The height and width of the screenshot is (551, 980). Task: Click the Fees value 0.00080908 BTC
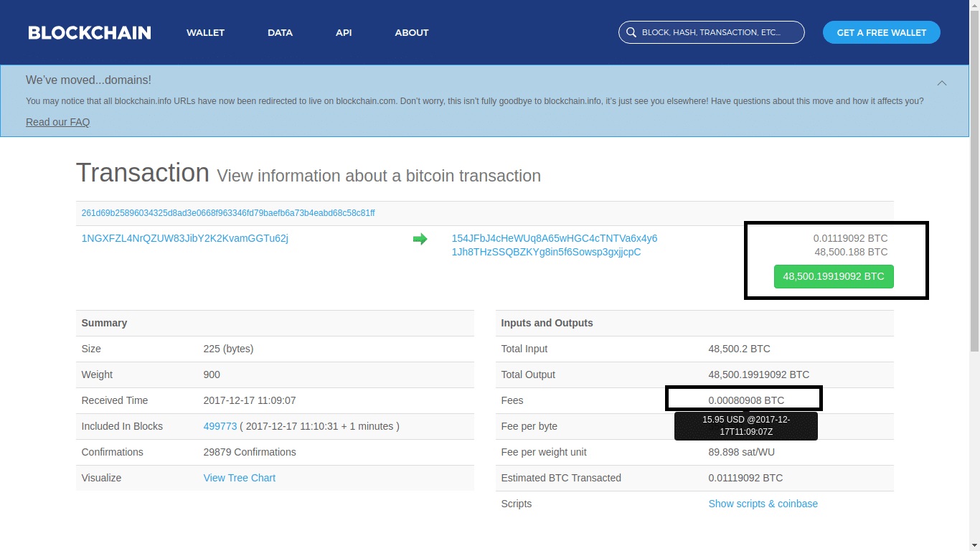747,400
